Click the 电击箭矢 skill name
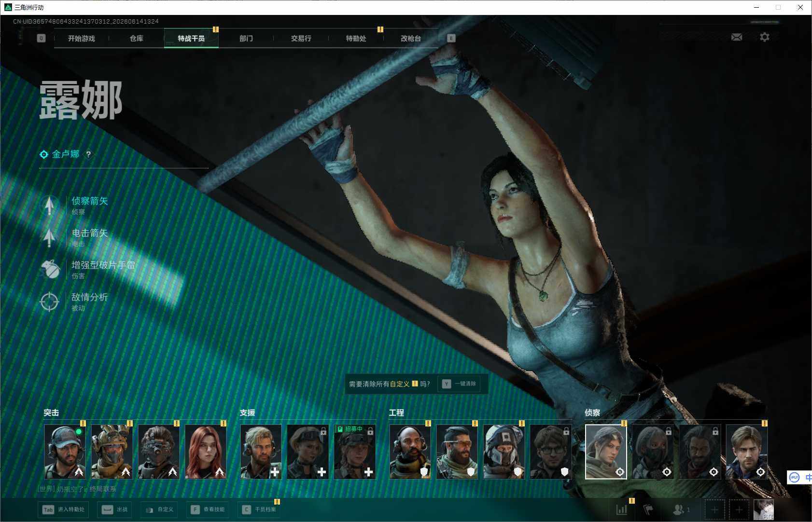 [90, 233]
